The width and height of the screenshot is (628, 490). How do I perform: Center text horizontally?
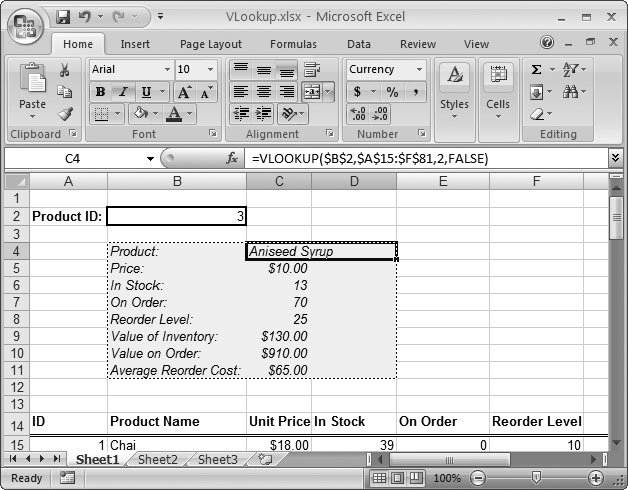[264, 92]
